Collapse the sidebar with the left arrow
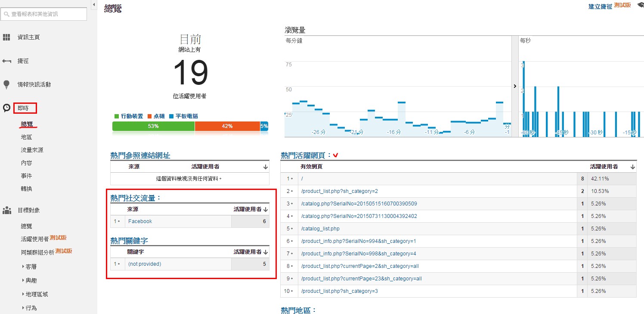Viewport: 644px width, 314px height. tap(94, 4)
